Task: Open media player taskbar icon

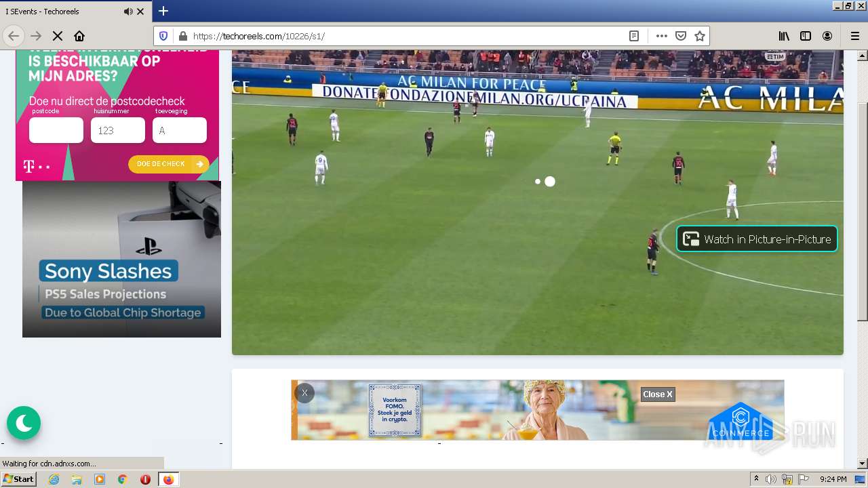Action: coord(100,479)
